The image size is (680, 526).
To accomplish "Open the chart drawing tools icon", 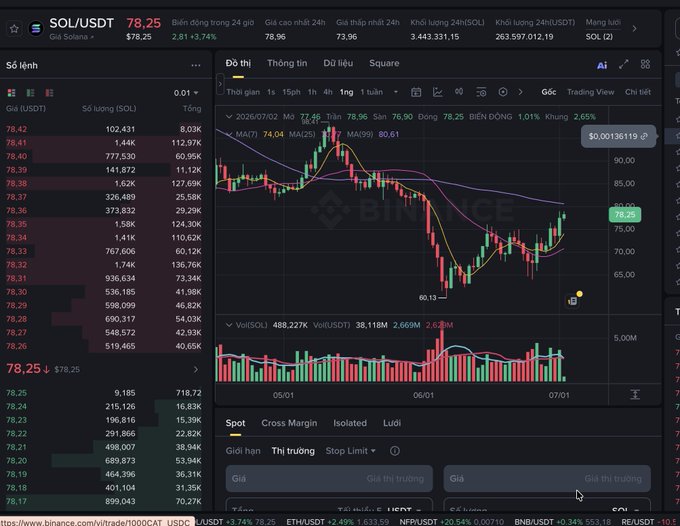I will pyautogui.click(x=438, y=92).
